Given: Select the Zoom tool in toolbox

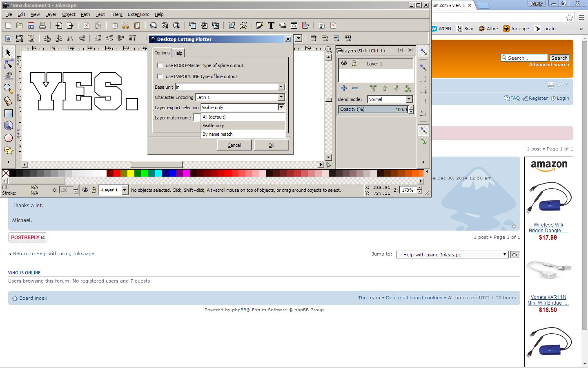Looking at the screenshot, I should (8, 88).
